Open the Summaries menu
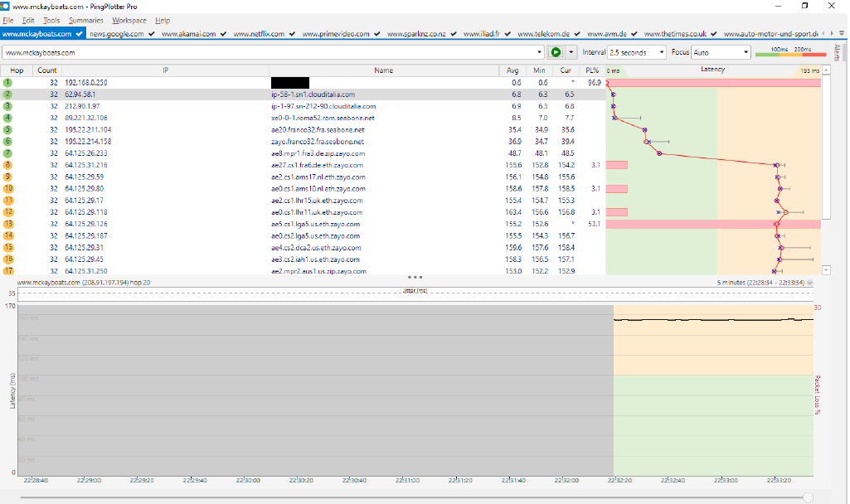This screenshot has height=504, width=850. (85, 20)
